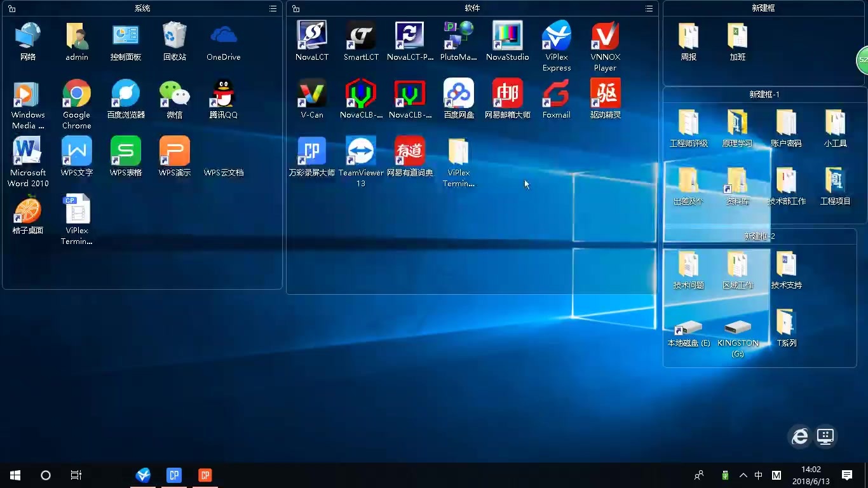
Task: Open the NovaLCT shortcut
Action: (x=312, y=36)
